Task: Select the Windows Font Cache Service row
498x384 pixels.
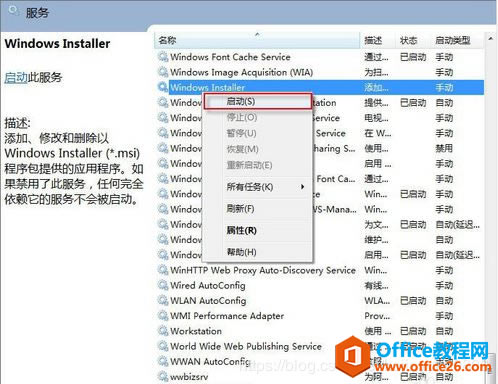Action: click(x=230, y=57)
